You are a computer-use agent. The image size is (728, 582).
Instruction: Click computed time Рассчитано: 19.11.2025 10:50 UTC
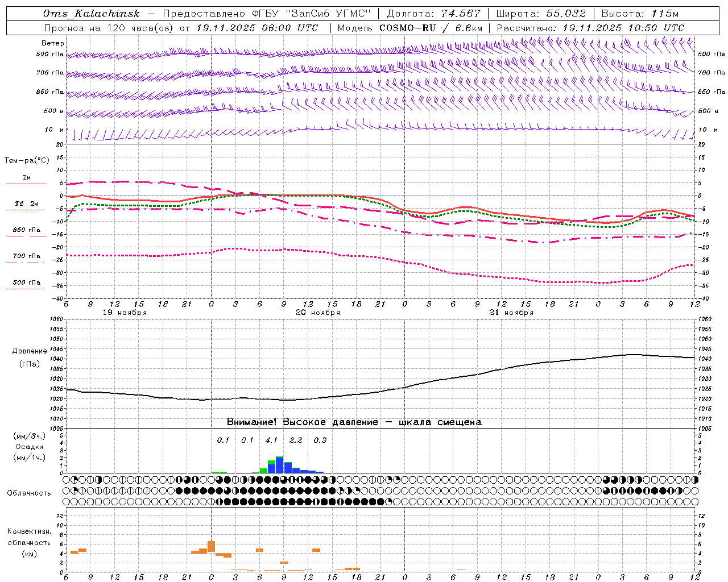click(x=590, y=28)
